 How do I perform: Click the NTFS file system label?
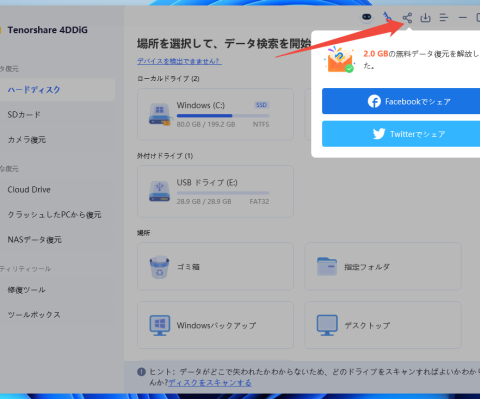[x=261, y=124]
